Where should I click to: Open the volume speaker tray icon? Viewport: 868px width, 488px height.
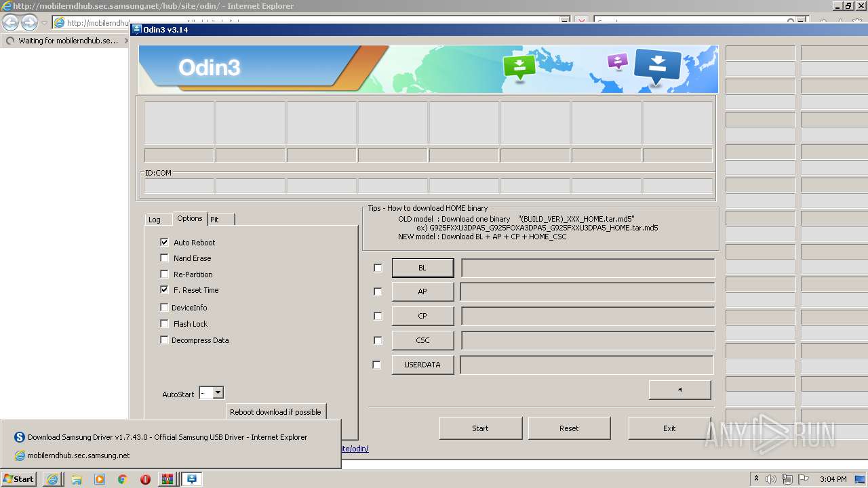[x=771, y=479]
